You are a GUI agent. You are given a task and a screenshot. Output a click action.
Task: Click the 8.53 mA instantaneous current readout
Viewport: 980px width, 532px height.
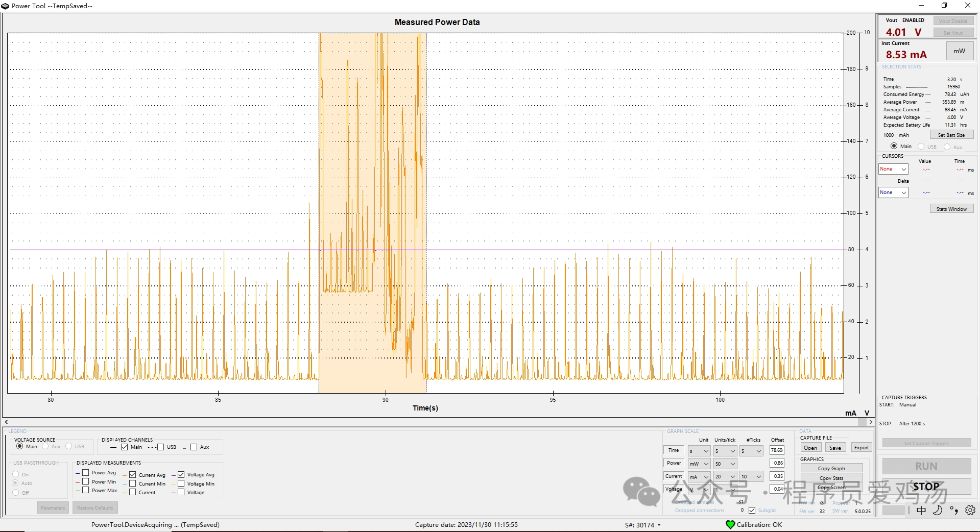click(x=906, y=55)
